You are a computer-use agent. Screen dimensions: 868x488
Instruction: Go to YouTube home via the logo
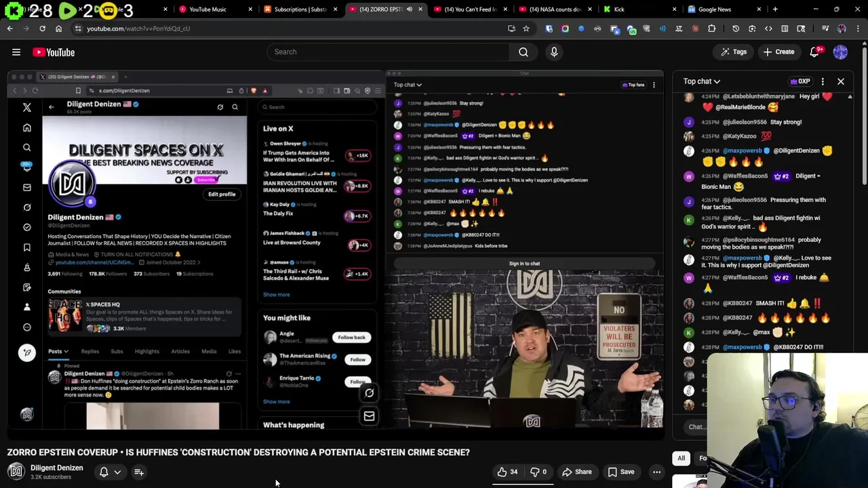pos(54,52)
